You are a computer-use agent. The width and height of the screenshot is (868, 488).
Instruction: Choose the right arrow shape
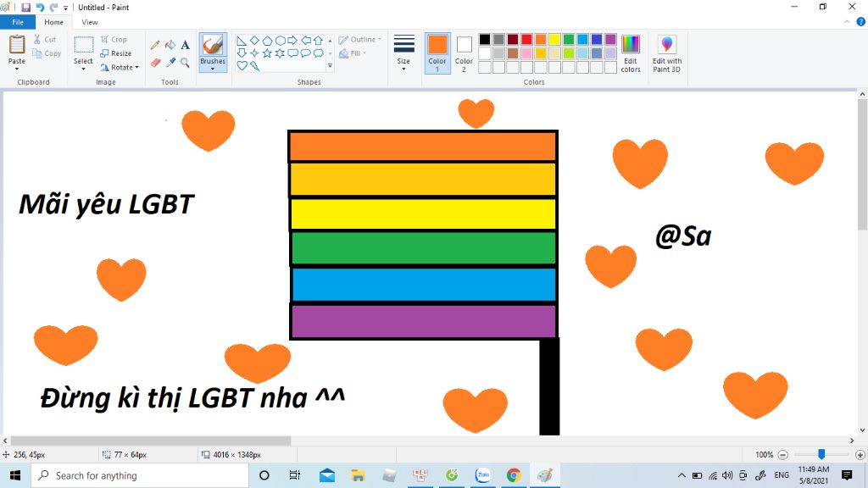(292, 41)
